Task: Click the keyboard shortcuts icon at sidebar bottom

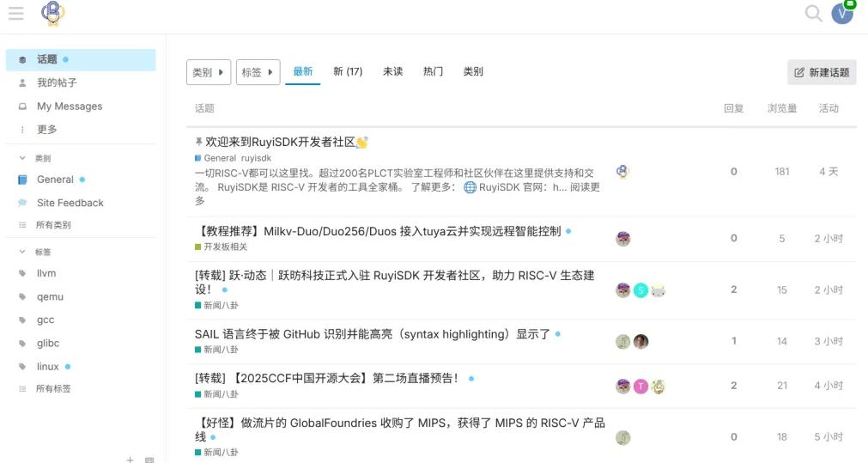Action: (x=149, y=460)
